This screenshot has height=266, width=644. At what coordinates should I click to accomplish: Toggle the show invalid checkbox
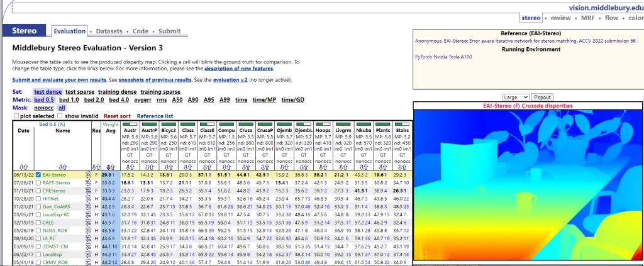coord(60,116)
